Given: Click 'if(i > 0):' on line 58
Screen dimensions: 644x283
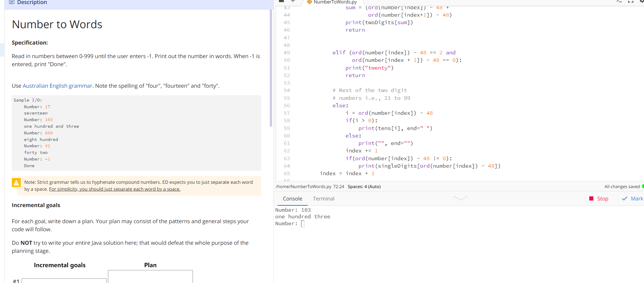Looking at the screenshot, I should point(361,121).
